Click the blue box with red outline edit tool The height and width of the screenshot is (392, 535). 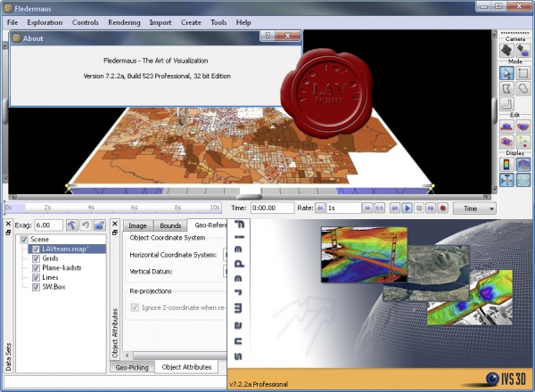coord(506,142)
